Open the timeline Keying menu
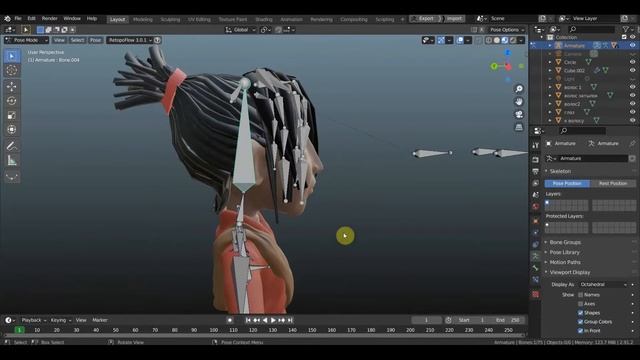Viewport: 640px width, 360px height. click(60, 320)
